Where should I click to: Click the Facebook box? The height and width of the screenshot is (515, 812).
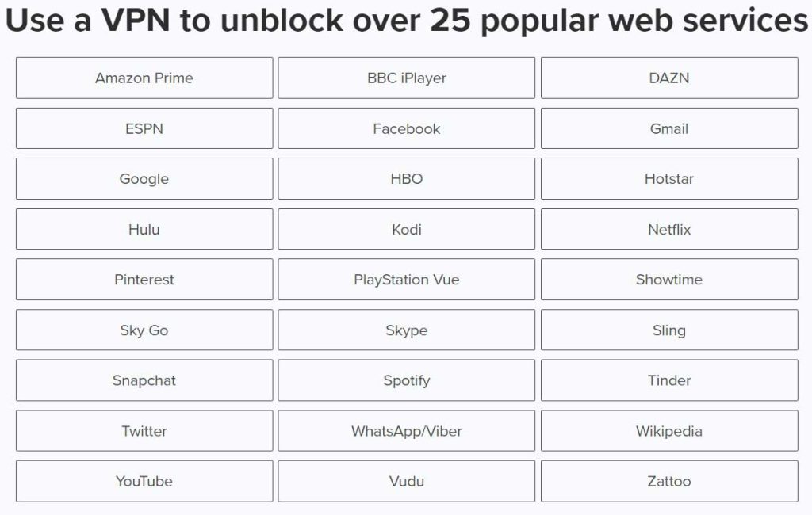pos(406,128)
